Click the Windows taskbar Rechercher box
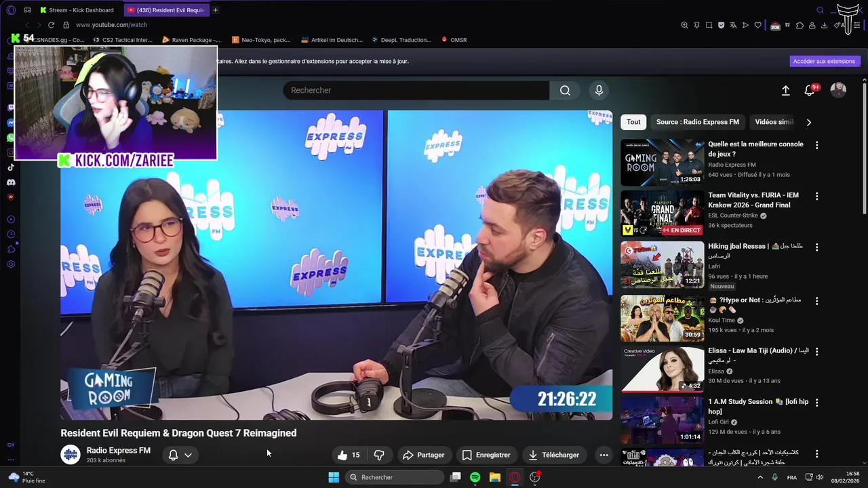This screenshot has height=488, width=868. click(x=395, y=477)
